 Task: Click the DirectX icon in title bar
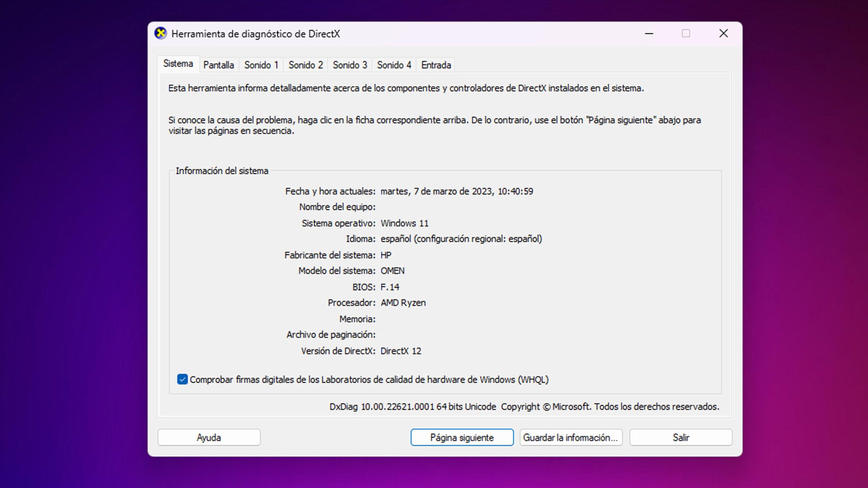tap(160, 34)
